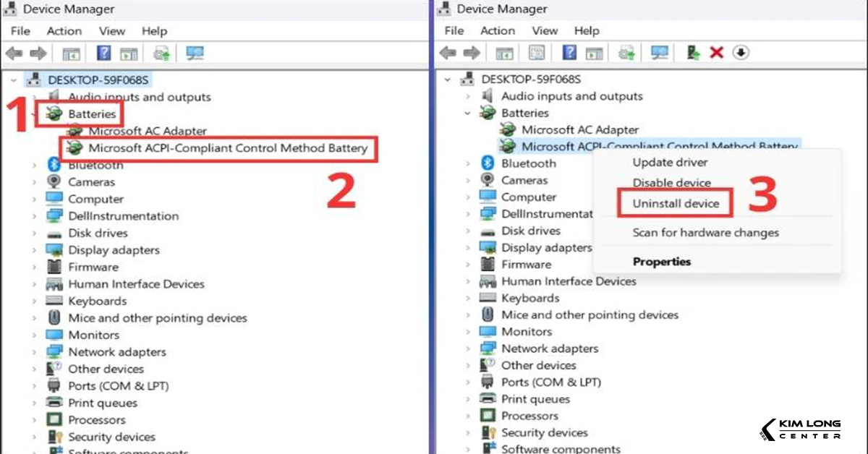
Task: Select Update driver in the context menu
Action: click(670, 163)
